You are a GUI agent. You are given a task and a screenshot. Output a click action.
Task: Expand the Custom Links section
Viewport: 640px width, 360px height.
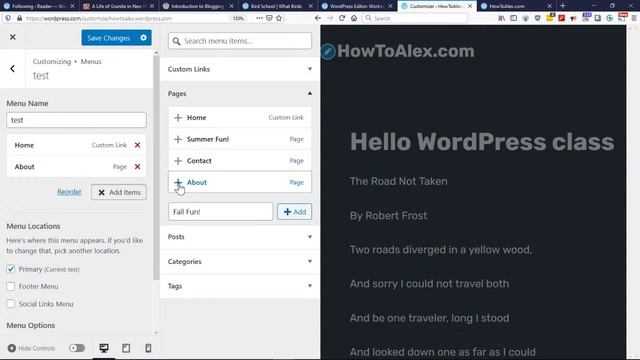(240, 69)
